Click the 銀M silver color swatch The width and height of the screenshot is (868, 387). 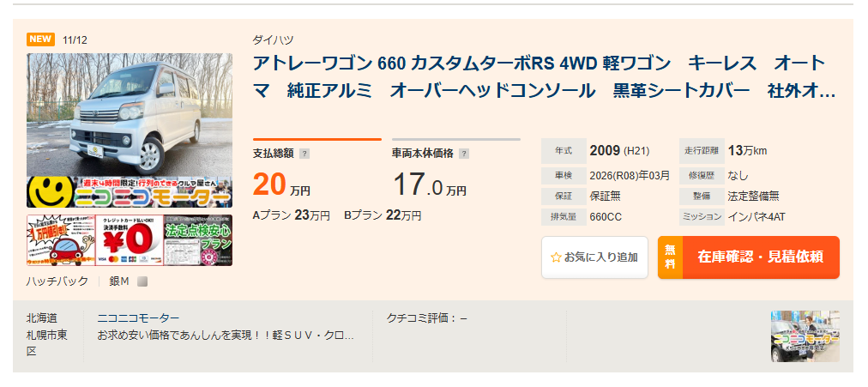143,281
